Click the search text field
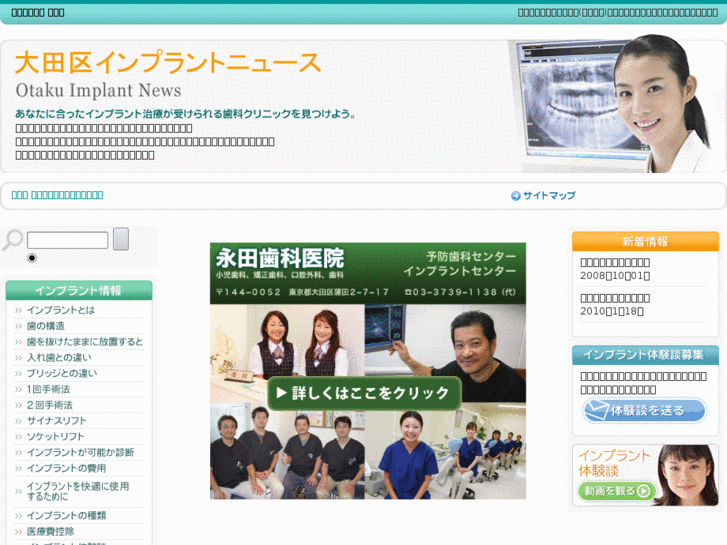Image resolution: width=727 pixels, height=545 pixels. tap(68, 240)
